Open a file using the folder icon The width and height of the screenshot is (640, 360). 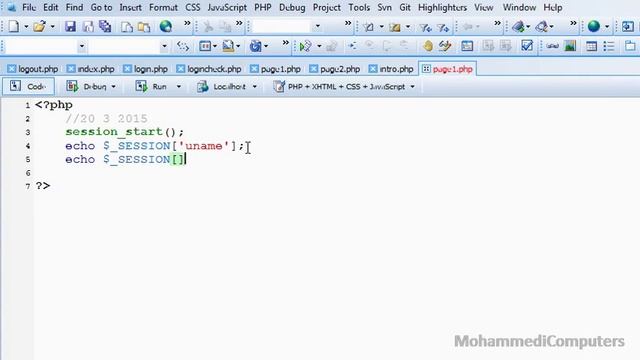[39, 27]
